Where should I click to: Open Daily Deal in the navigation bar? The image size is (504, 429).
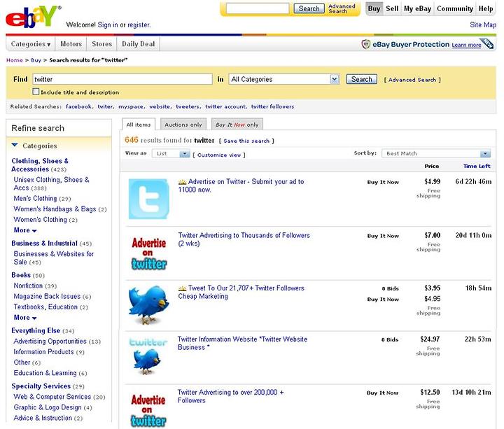[138, 44]
